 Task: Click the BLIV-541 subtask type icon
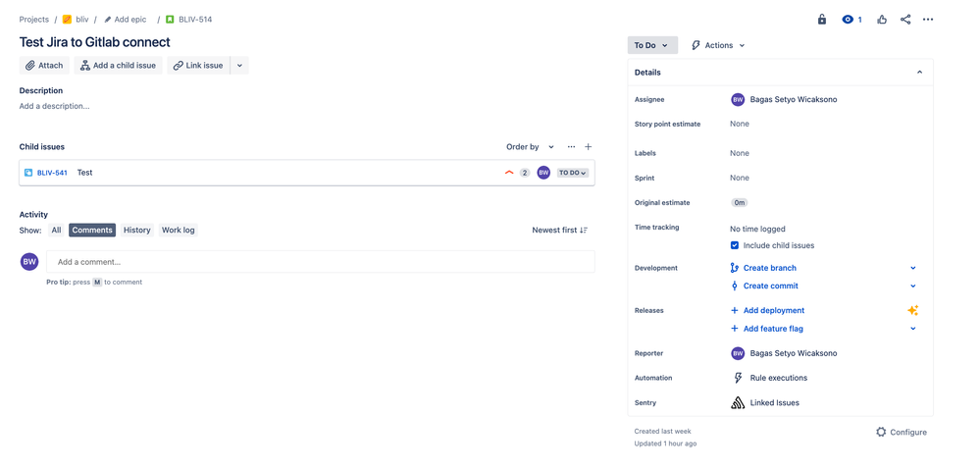[28, 173]
